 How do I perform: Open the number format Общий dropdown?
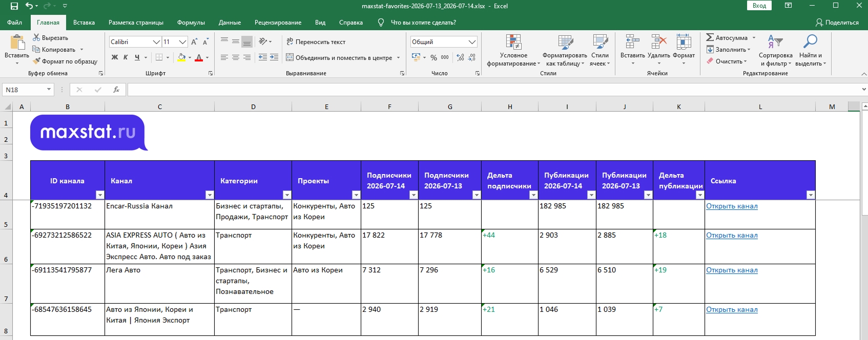click(472, 42)
